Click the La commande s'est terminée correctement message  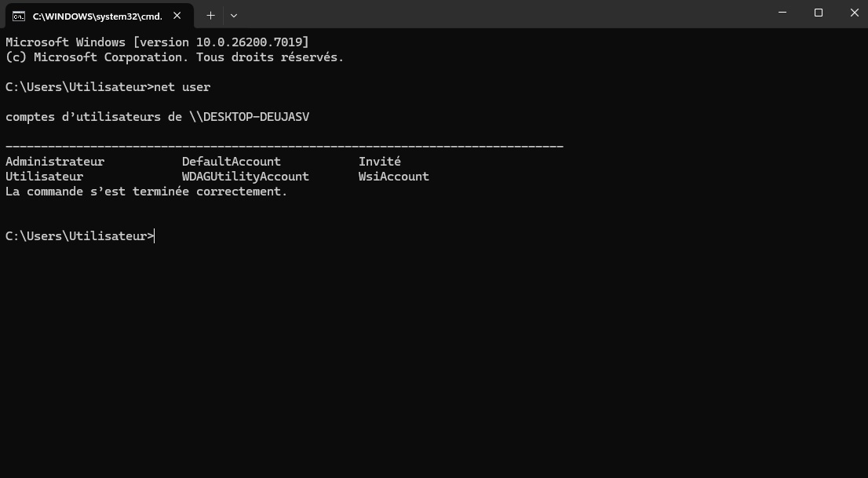click(147, 191)
